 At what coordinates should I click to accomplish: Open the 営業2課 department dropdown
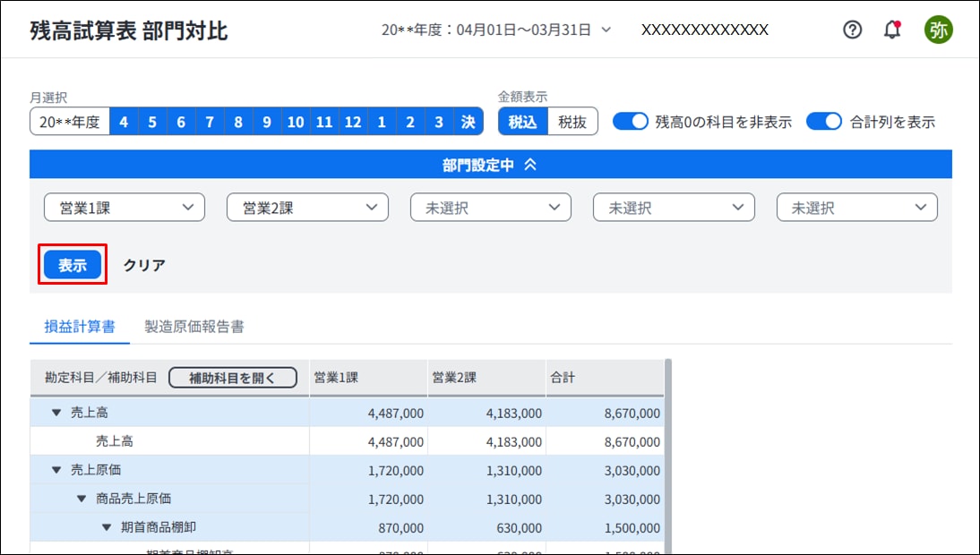(x=307, y=208)
